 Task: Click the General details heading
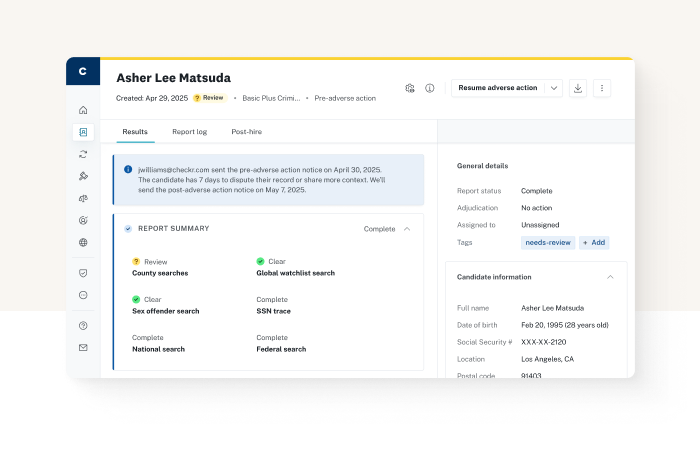coord(483,166)
